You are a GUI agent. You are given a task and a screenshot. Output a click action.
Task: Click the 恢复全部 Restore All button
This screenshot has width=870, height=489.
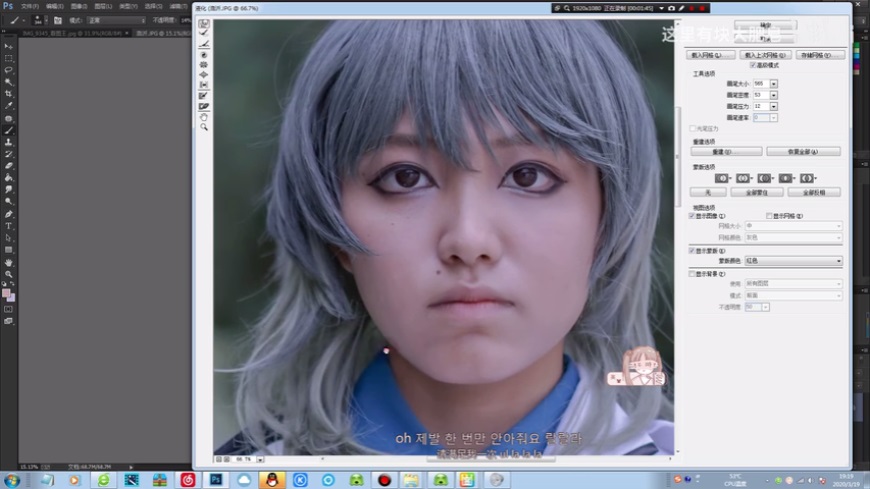803,152
